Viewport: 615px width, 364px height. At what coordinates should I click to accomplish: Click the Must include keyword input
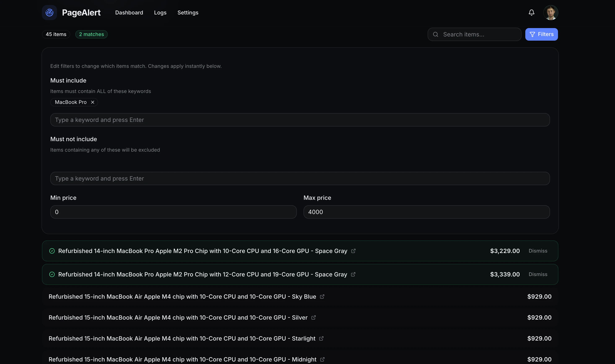click(300, 120)
